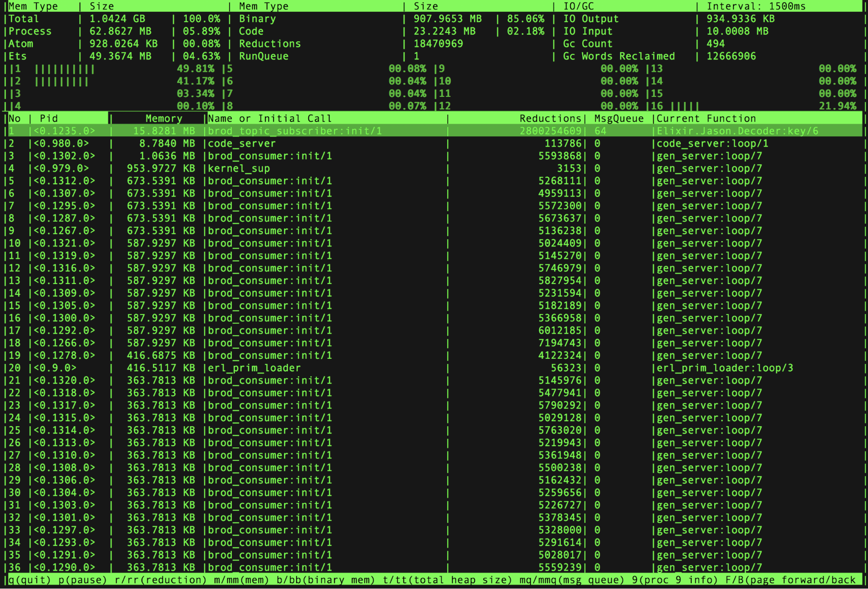Viewport: 868px width, 589px height.
Task: Click scheduler 1 usage bar
Action: [x=65, y=69]
